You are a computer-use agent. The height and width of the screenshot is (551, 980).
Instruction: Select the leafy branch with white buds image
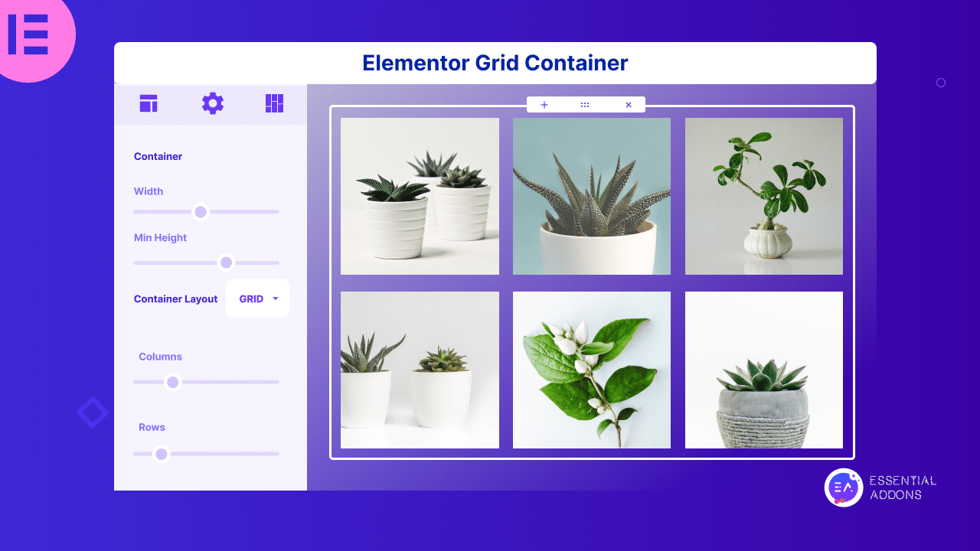click(592, 370)
